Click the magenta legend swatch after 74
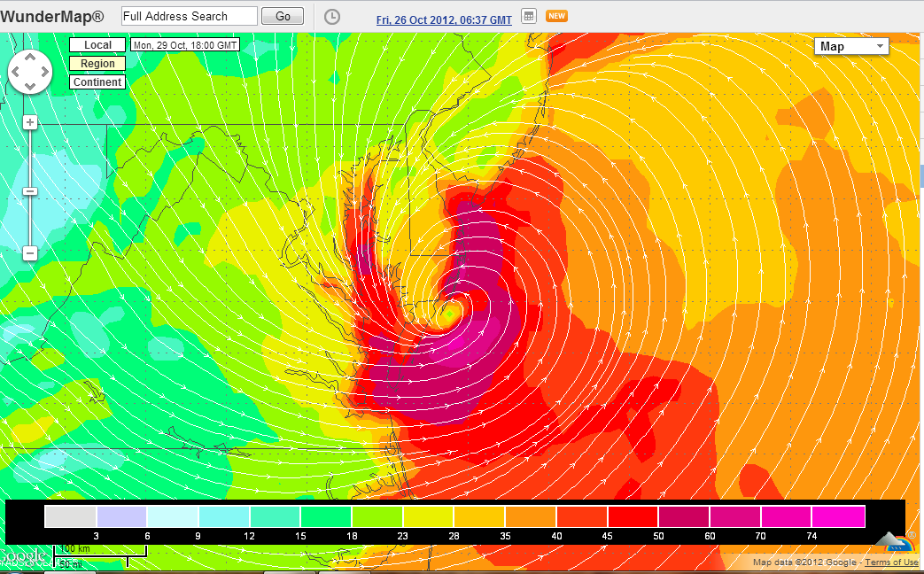924x574 pixels. [x=839, y=516]
